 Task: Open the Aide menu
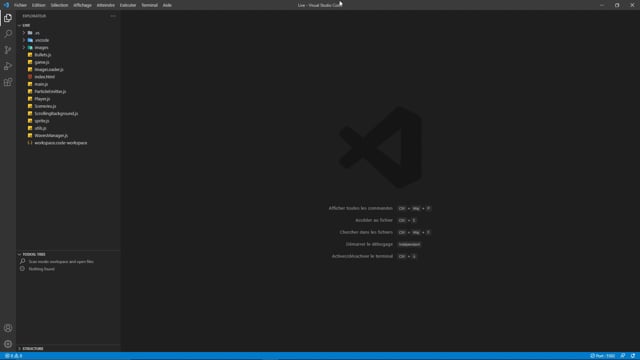click(x=167, y=5)
